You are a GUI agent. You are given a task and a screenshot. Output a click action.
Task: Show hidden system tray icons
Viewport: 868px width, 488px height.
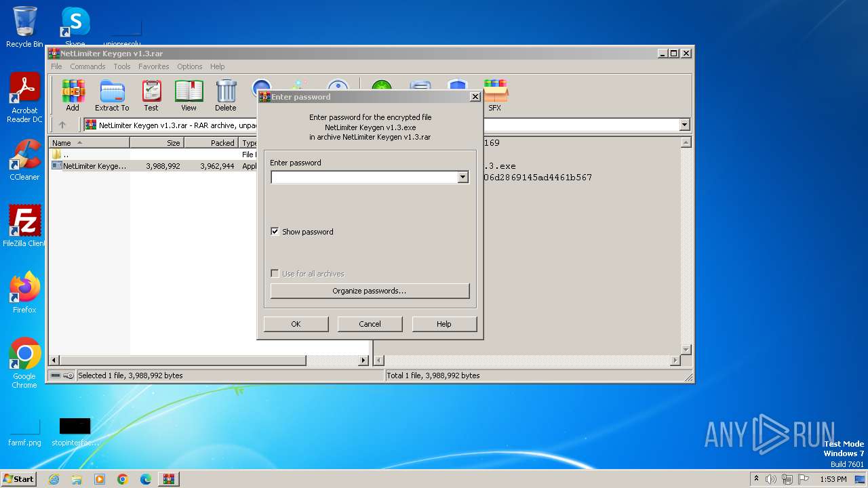(756, 479)
